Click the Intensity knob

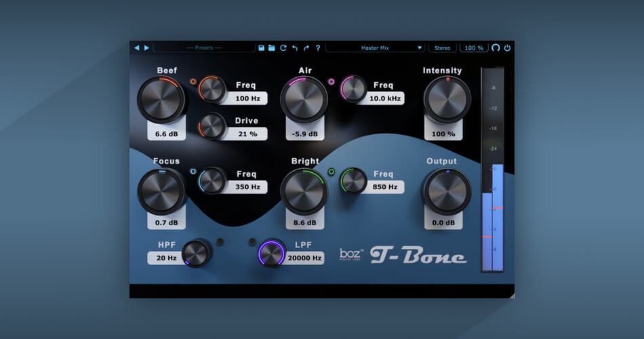[447, 100]
